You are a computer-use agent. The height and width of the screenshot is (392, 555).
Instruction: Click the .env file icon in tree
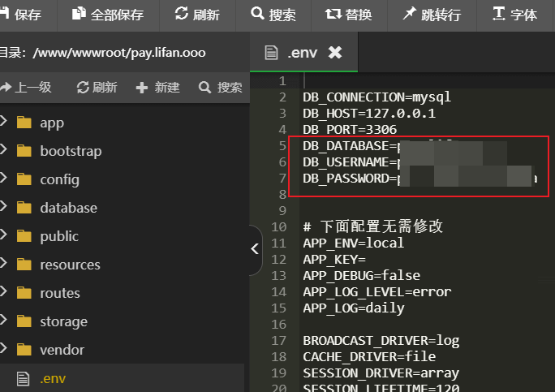click(x=24, y=378)
